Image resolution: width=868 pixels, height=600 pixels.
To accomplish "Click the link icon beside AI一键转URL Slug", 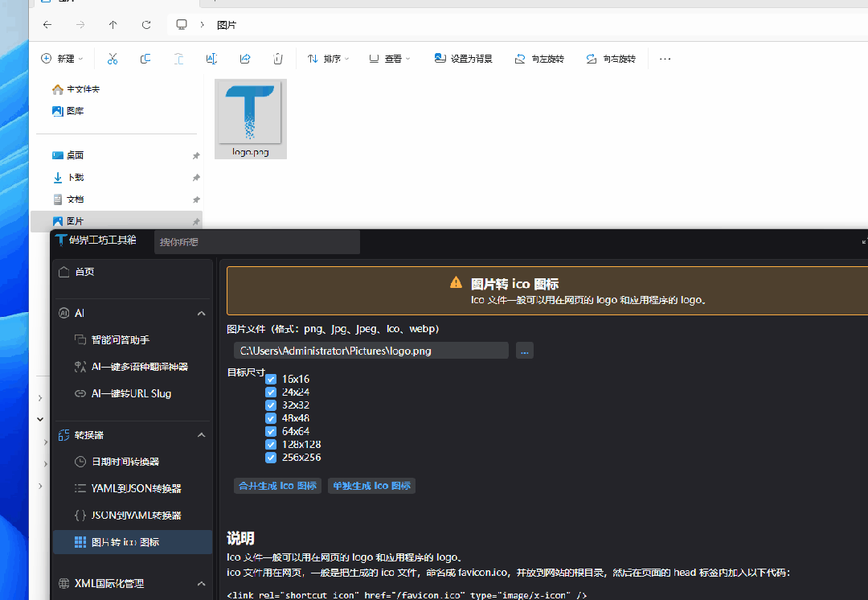I will [x=80, y=393].
